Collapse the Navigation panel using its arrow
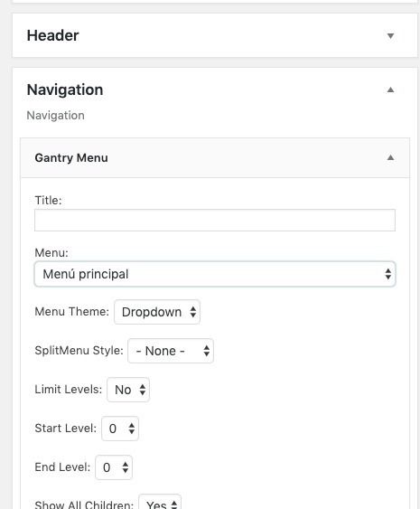Image resolution: width=420 pixels, height=509 pixels. coord(390,90)
